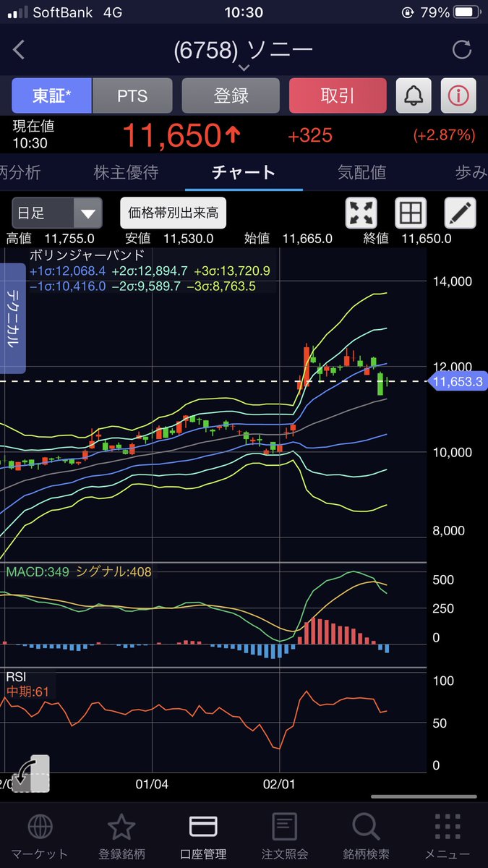The height and width of the screenshot is (868, 488).
Task: Tap the 10:30 status bar clock
Action: tap(244, 12)
